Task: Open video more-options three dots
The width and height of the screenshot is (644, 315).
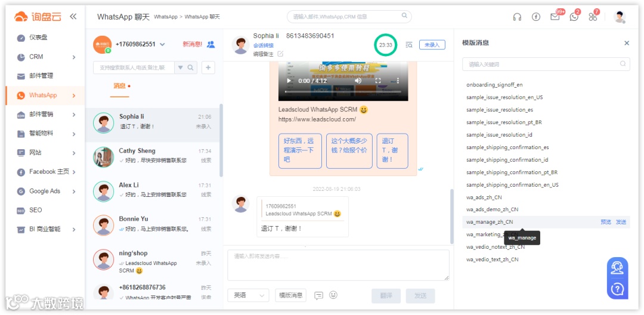Action: 398,81
